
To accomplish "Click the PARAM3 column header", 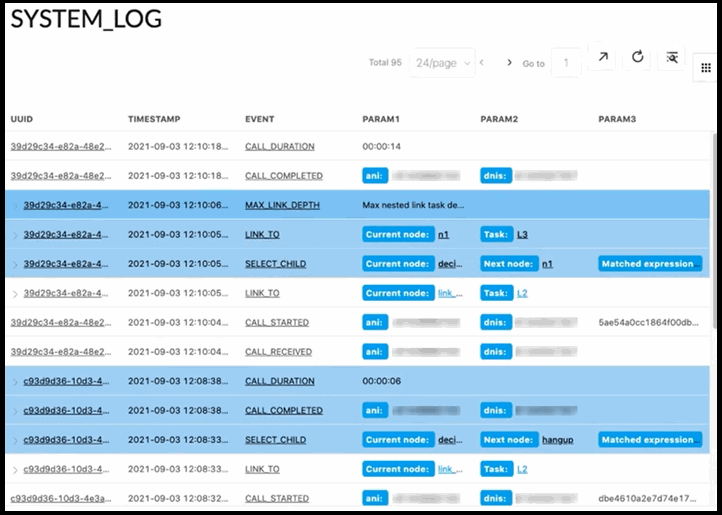I will coord(617,119).
